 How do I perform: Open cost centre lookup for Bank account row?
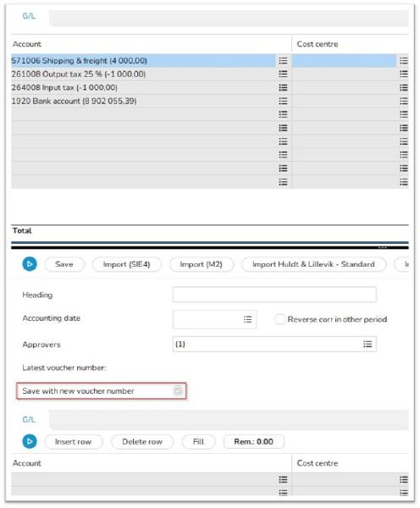pyautogui.click(x=403, y=101)
